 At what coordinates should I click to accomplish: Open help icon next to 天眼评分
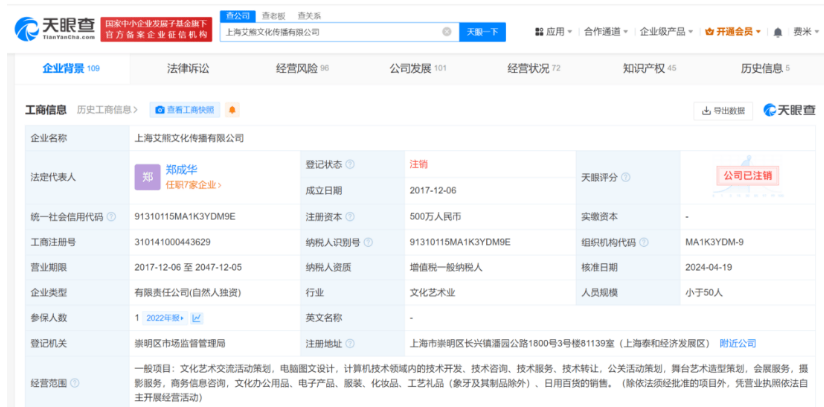tap(625, 178)
